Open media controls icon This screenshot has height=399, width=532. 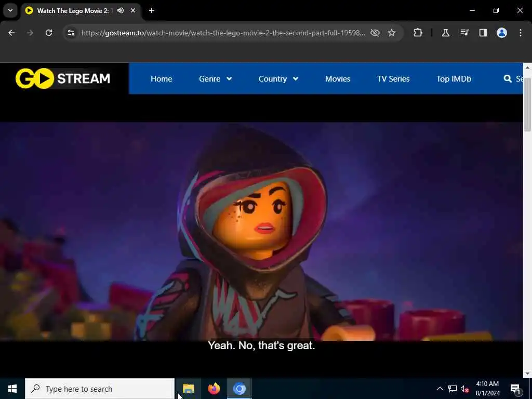pyautogui.click(x=464, y=33)
